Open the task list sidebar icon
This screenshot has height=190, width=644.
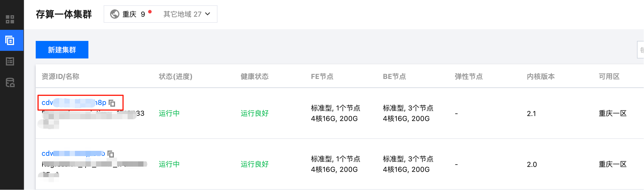(x=10, y=61)
